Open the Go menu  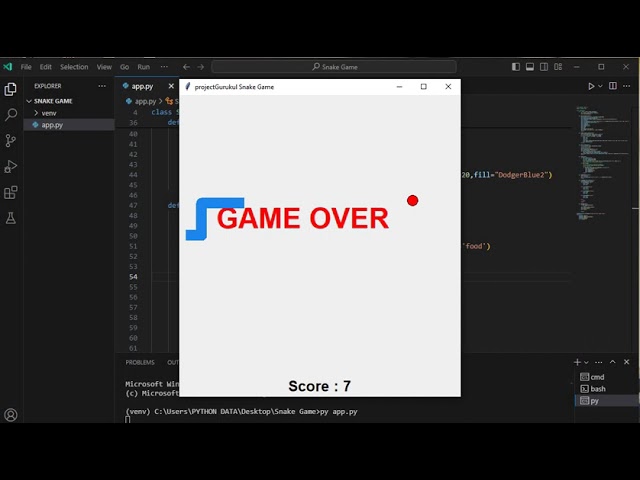124,67
